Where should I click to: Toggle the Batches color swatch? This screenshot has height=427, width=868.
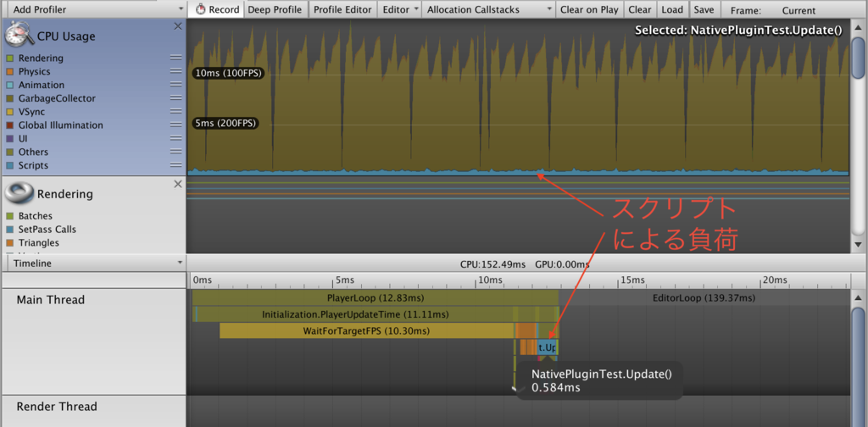(x=9, y=216)
